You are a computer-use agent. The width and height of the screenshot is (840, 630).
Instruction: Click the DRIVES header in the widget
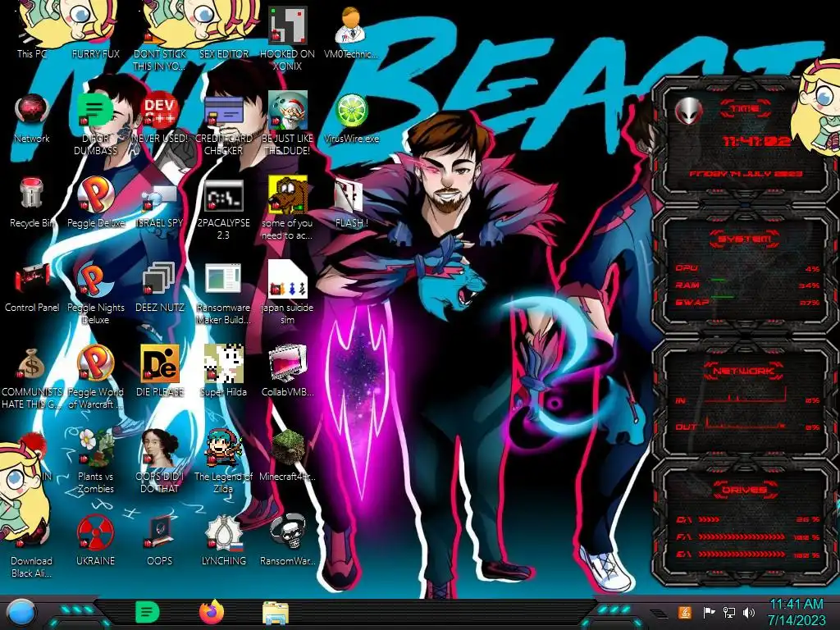[x=745, y=490]
